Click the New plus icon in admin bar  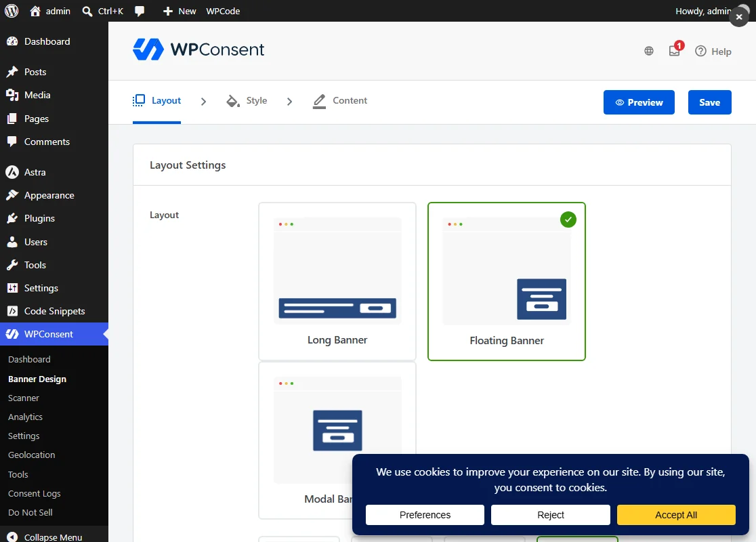click(x=168, y=11)
